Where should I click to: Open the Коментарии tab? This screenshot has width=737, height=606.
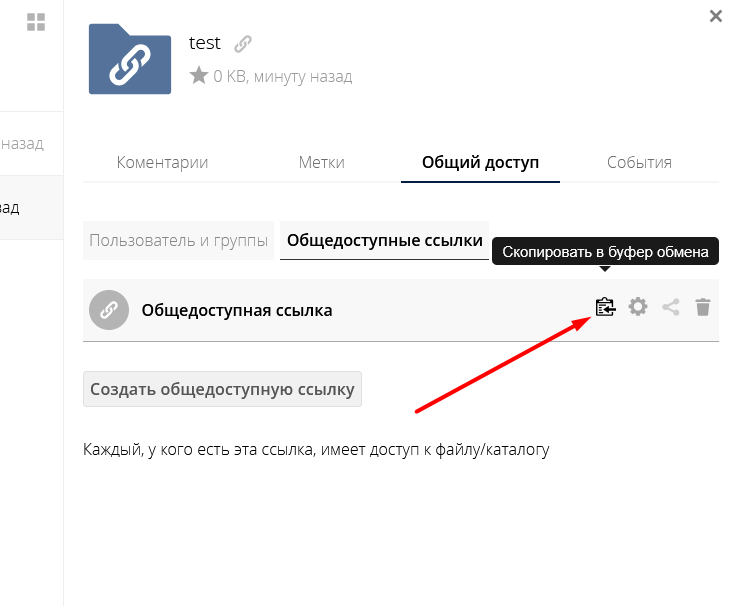(x=162, y=162)
